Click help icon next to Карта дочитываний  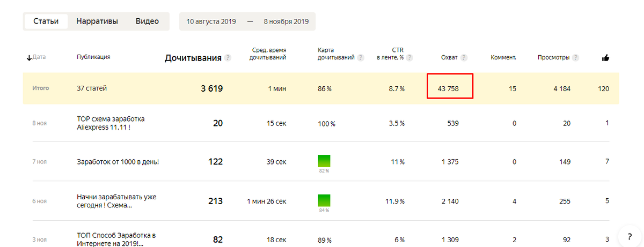(x=361, y=57)
